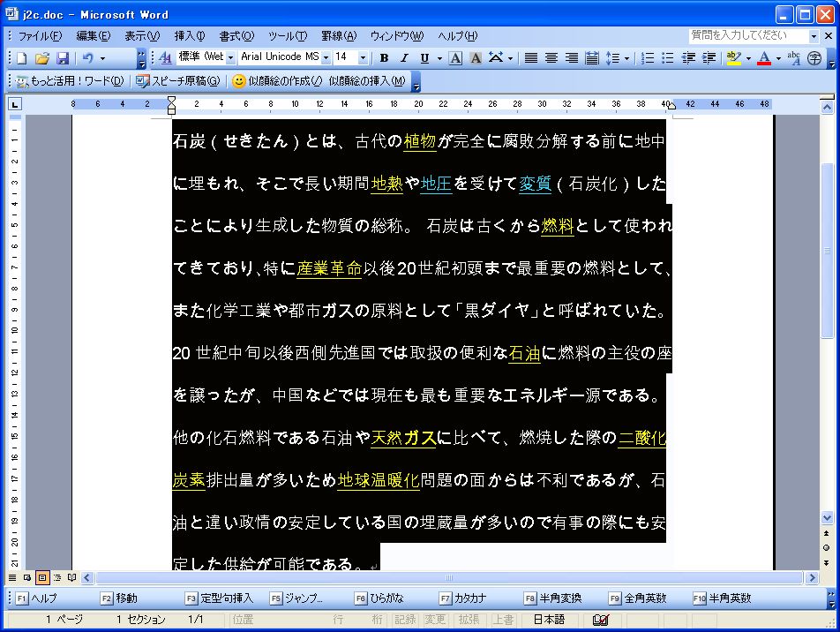Image resolution: width=840 pixels, height=632 pixels.
Task: Click the Undo arrow icon
Action: coord(87,58)
